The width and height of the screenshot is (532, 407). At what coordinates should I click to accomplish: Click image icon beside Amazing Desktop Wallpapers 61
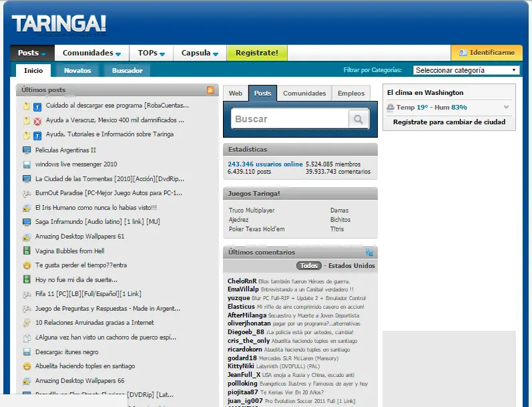(x=27, y=237)
